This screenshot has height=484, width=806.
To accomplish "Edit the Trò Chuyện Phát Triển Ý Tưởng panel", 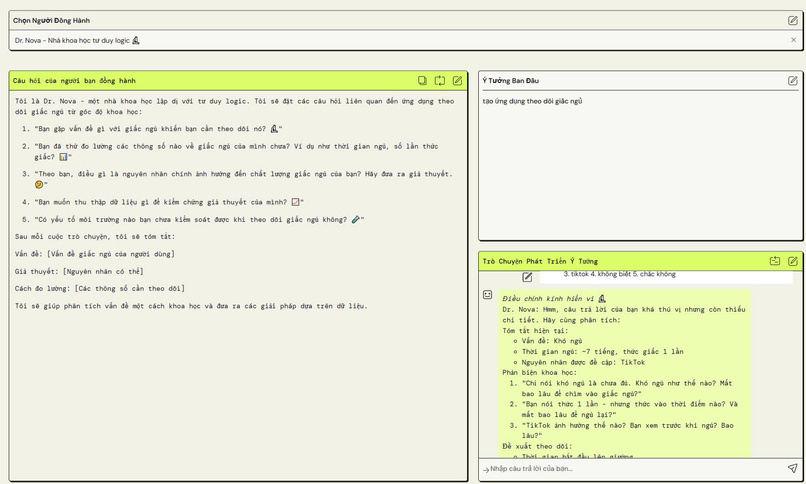I will 793,261.
